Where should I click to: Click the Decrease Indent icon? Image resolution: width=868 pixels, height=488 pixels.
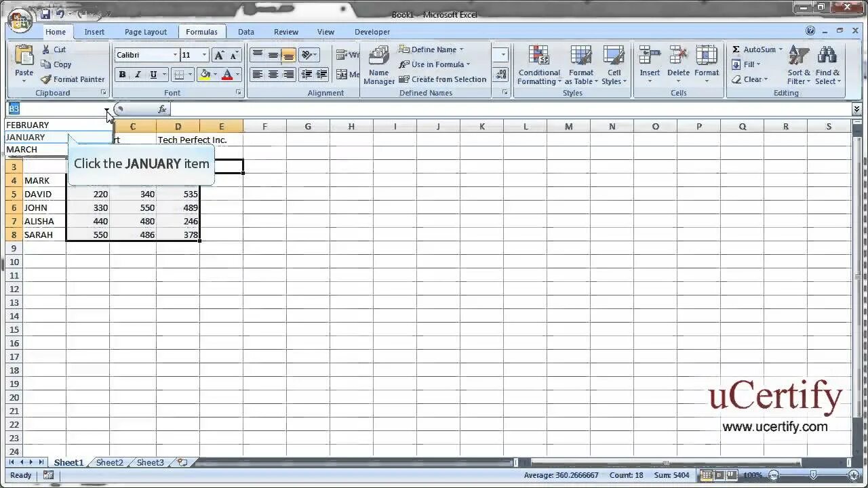tap(307, 75)
